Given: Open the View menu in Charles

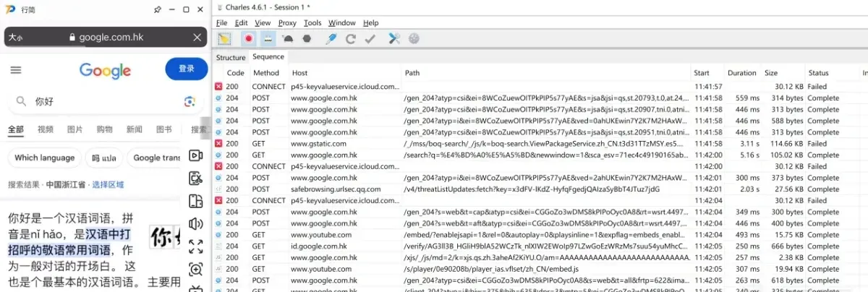Looking at the screenshot, I should click(263, 23).
